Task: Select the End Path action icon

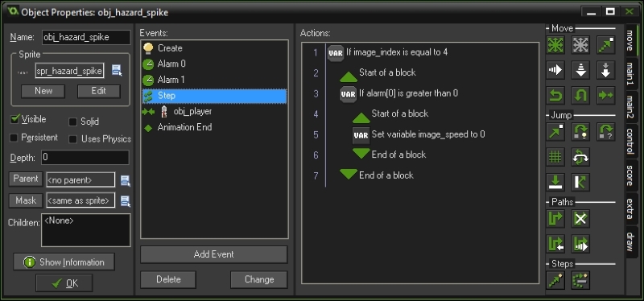Action: click(580, 218)
